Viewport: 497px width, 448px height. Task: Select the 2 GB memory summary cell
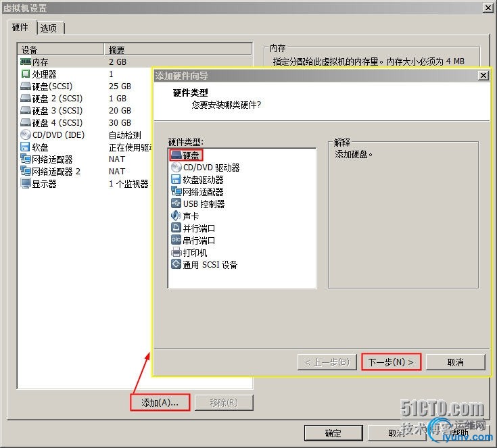tap(118, 61)
